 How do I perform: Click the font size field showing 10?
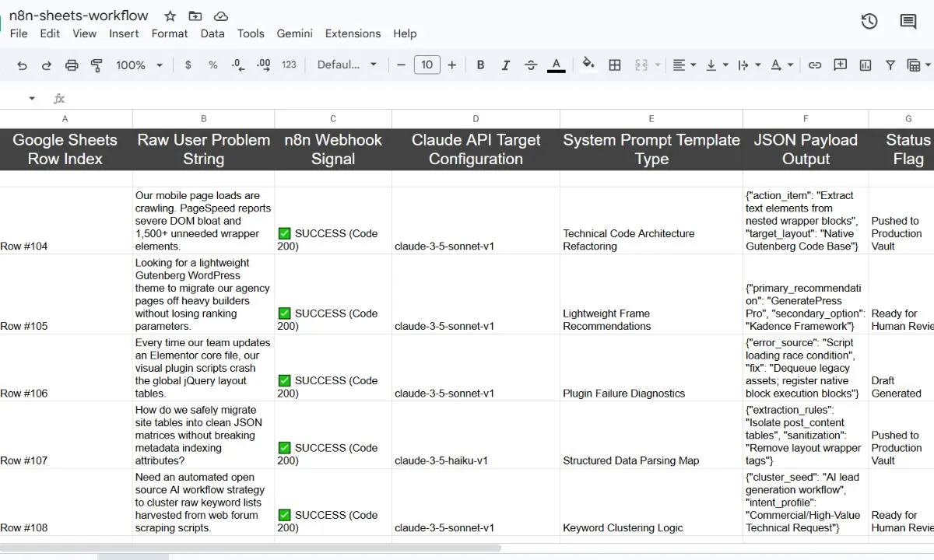tap(427, 65)
